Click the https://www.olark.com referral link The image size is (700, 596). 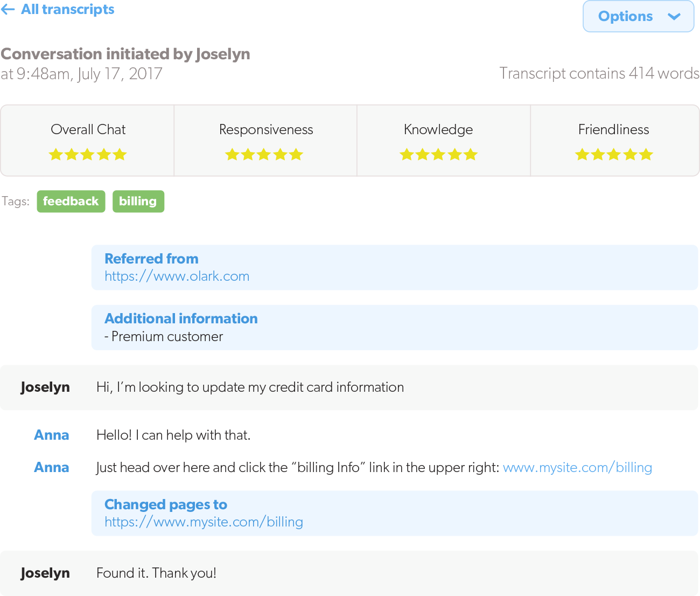pos(177,276)
